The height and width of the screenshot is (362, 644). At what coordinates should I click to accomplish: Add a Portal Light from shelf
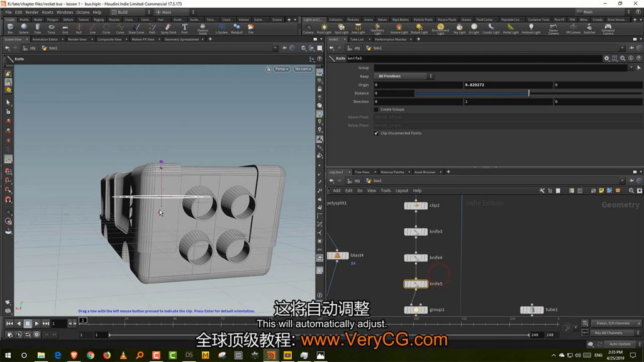click(511, 28)
